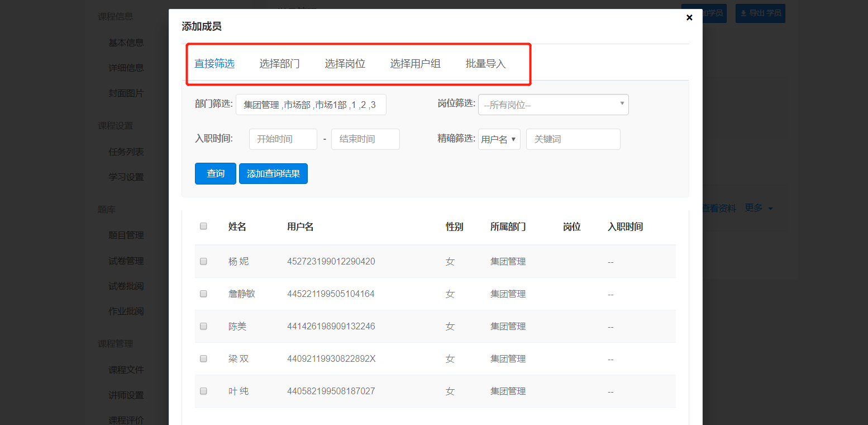Click the 岗位 column header
The width and height of the screenshot is (868, 425).
pyautogui.click(x=572, y=226)
